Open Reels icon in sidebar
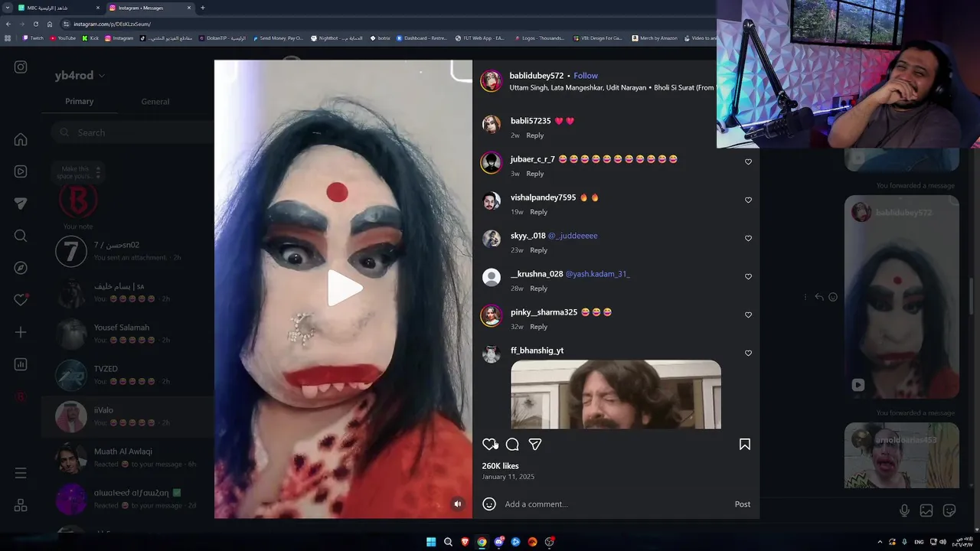The image size is (980, 551). point(21,171)
